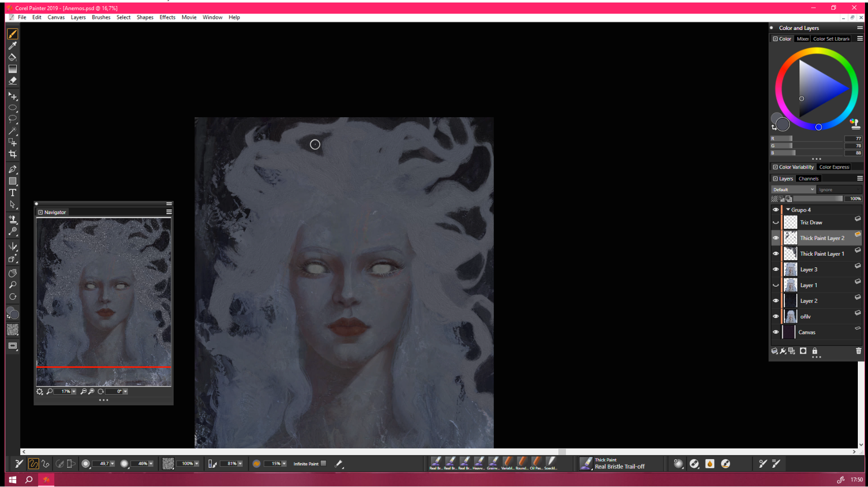868x487 pixels.
Task: Hide the Thick Paint Layer 2 layer
Action: 776,238
